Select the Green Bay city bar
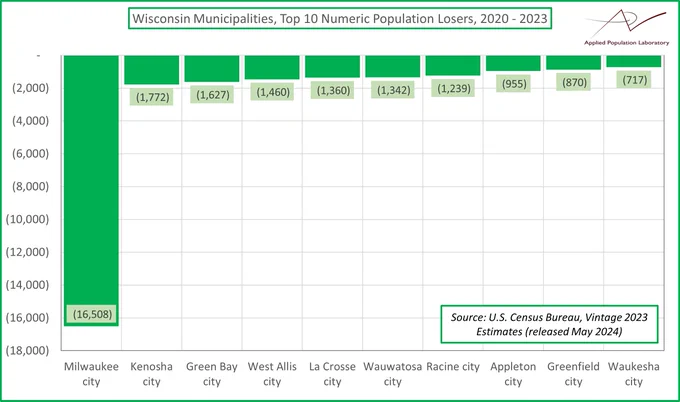 pos(212,69)
